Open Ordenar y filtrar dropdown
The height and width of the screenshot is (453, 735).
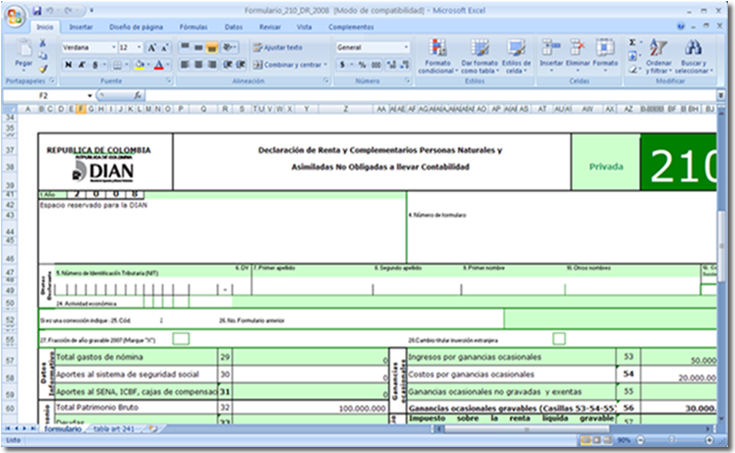659,56
